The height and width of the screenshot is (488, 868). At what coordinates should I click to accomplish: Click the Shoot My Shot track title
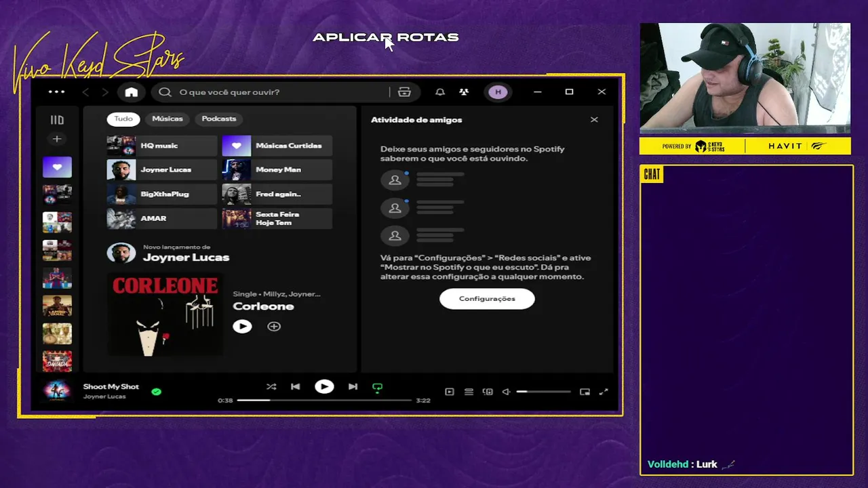point(111,387)
